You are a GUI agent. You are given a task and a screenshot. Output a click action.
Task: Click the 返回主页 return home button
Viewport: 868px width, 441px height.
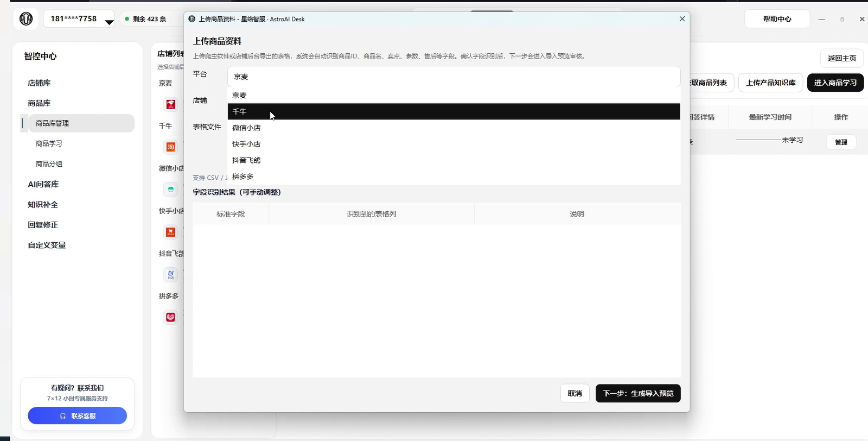pos(842,58)
